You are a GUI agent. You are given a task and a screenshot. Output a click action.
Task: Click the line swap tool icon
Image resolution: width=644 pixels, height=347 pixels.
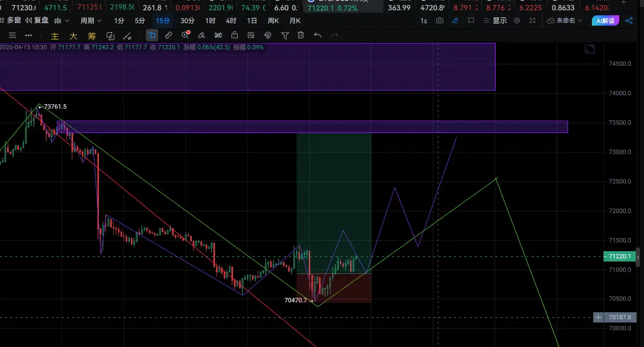pyautogui.click(x=128, y=36)
